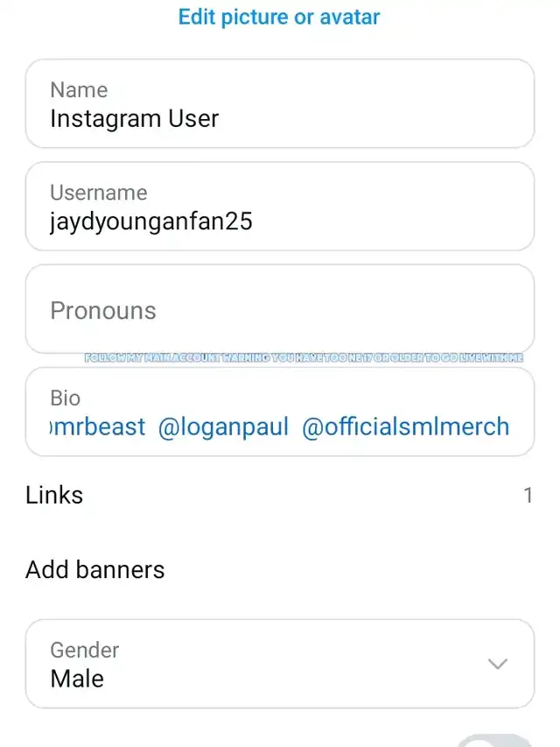Open the Add banners option
This screenshot has width=560, height=747.
pos(94,569)
